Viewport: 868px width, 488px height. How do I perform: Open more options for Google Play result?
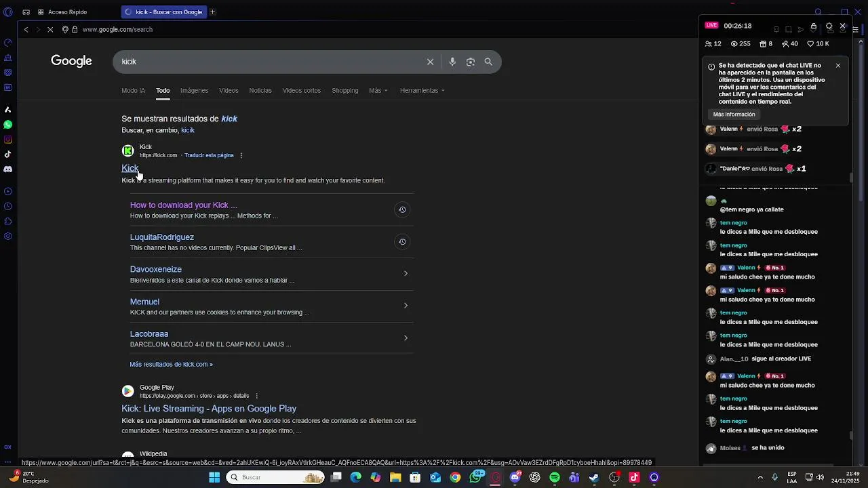256,396
